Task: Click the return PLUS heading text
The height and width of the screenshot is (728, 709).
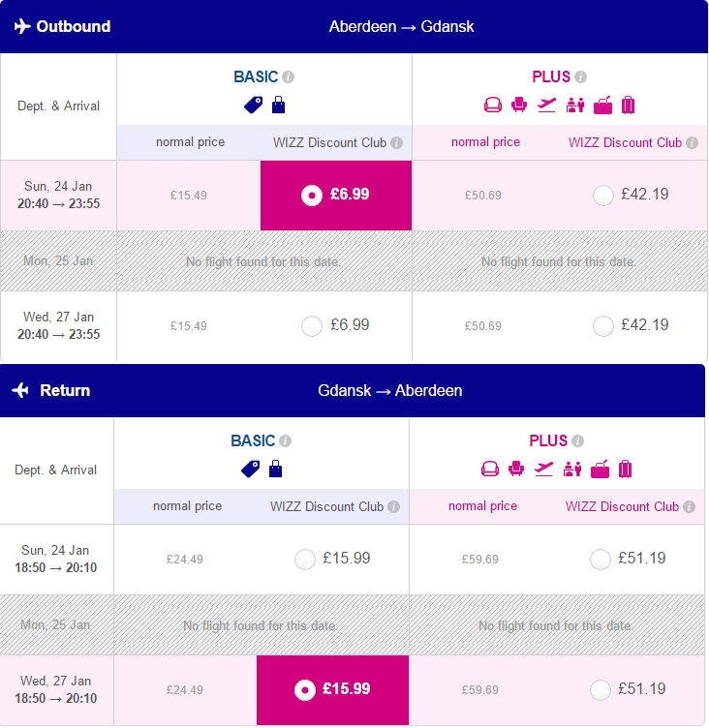Action: [548, 440]
